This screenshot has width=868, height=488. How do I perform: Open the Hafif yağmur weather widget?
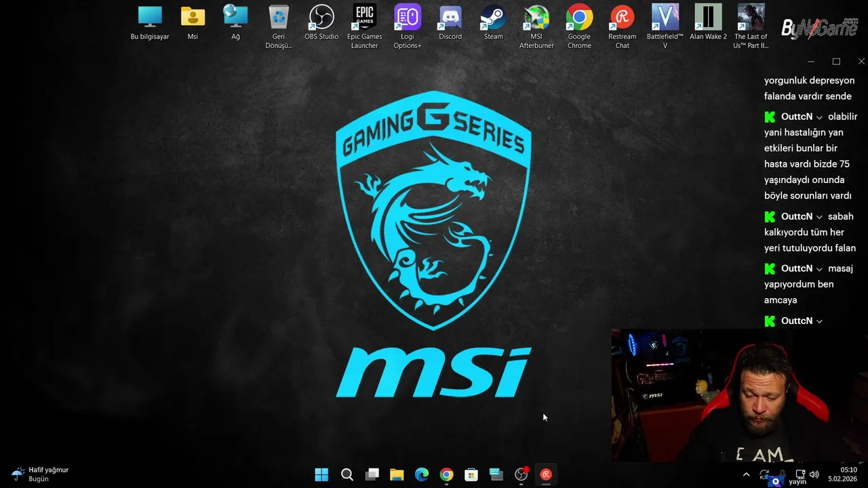tap(40, 474)
